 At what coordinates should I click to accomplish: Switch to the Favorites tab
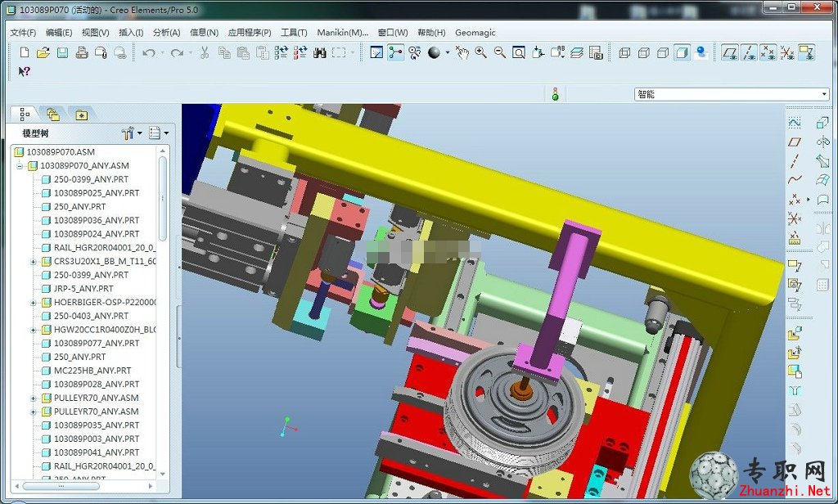(x=81, y=115)
